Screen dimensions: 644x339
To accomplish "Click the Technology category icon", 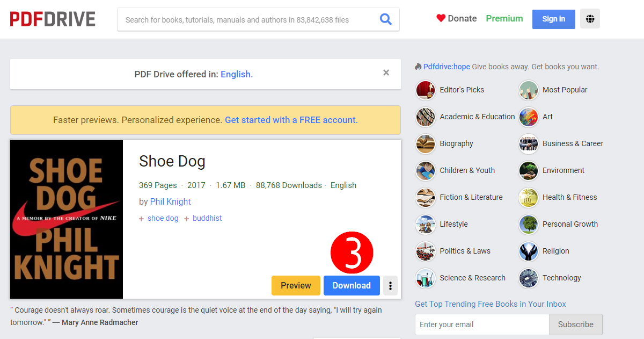I will click(x=529, y=278).
